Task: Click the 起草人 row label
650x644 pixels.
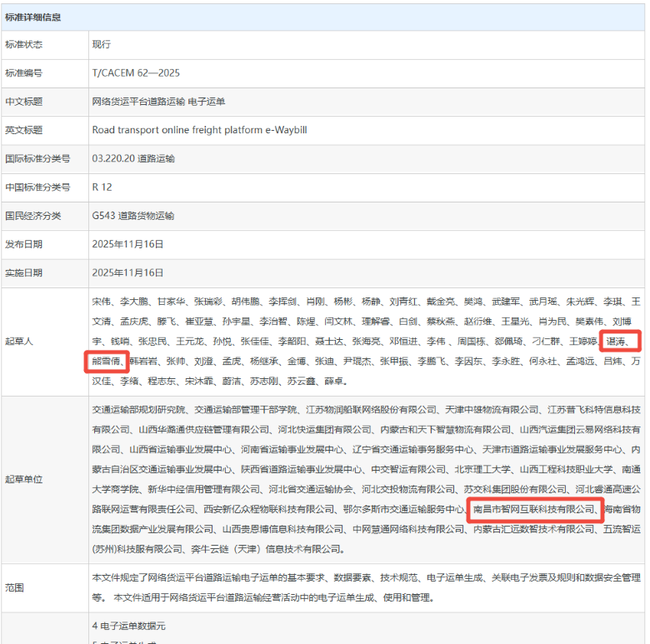Action: click(x=19, y=342)
